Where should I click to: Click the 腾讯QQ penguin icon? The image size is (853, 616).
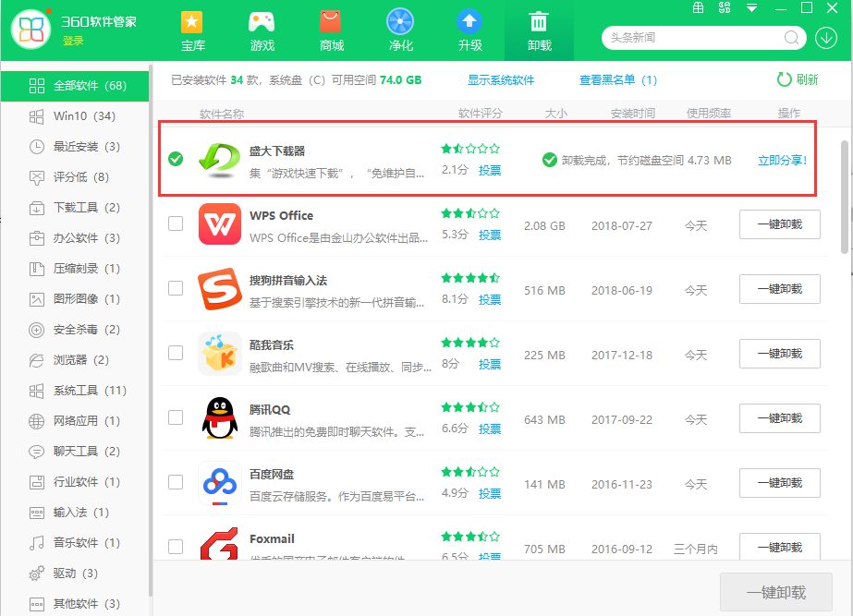coord(220,418)
